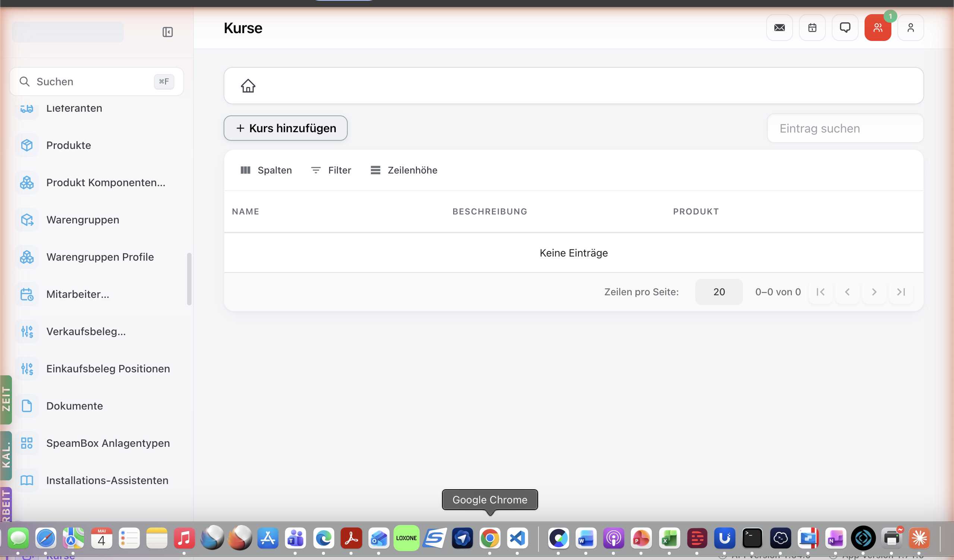
Task: Focus the Eintrag suchen search field
Action: click(845, 129)
